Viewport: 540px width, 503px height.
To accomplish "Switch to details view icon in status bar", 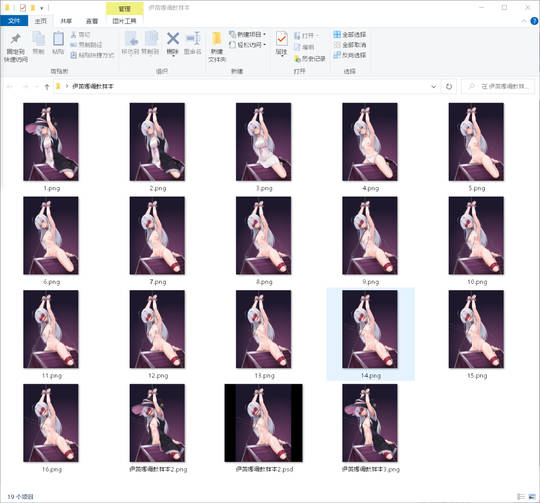I will click(521, 496).
